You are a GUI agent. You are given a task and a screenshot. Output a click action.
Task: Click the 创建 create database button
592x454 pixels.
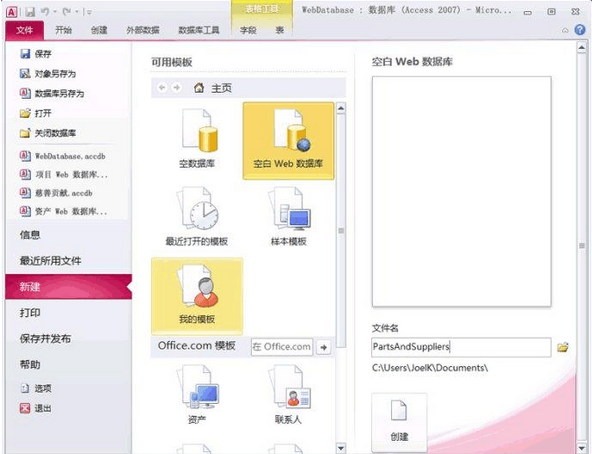click(399, 422)
